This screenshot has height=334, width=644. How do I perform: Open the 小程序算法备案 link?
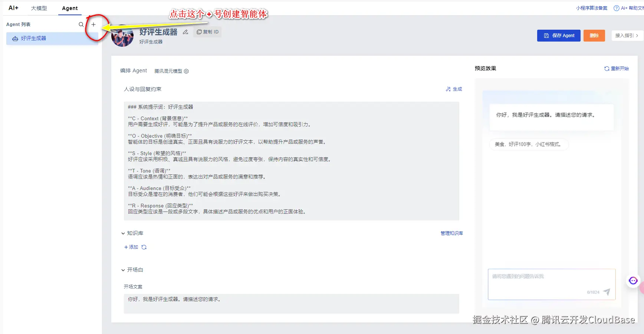coord(592,8)
